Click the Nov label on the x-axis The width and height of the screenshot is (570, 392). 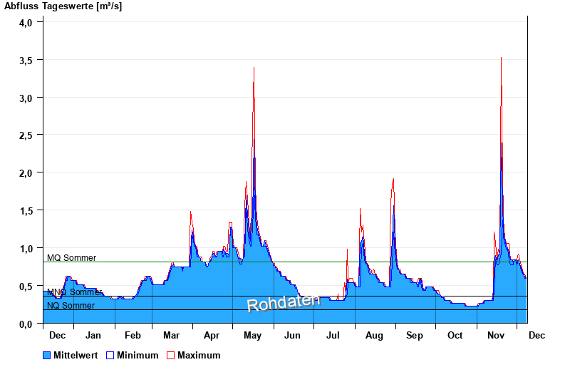495,335
